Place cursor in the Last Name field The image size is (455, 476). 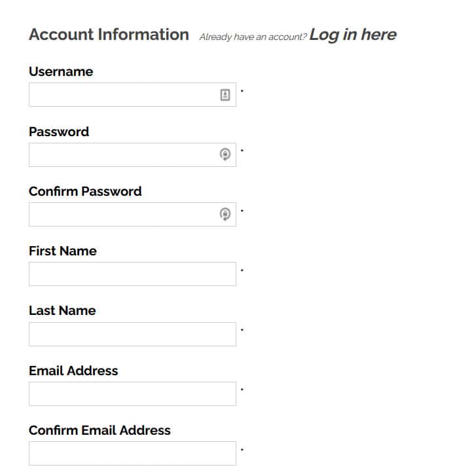(132, 334)
